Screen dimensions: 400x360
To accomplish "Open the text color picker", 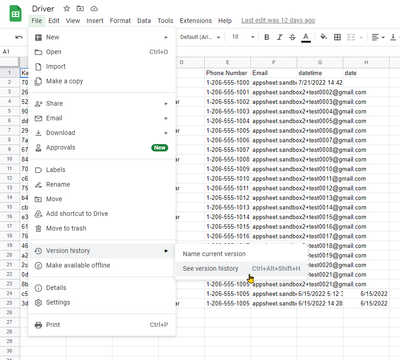I will tap(306, 37).
